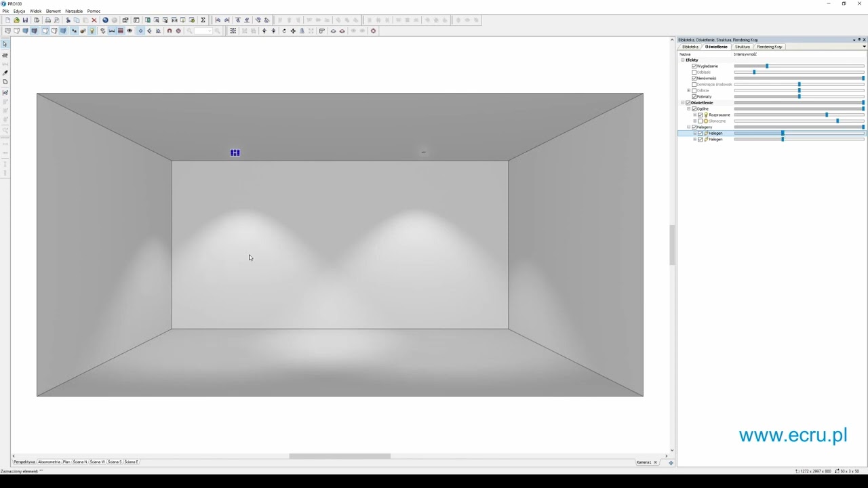Select the eyedropper tool in left toolbar
Viewport: 868px width, 488px height.
click(x=5, y=73)
